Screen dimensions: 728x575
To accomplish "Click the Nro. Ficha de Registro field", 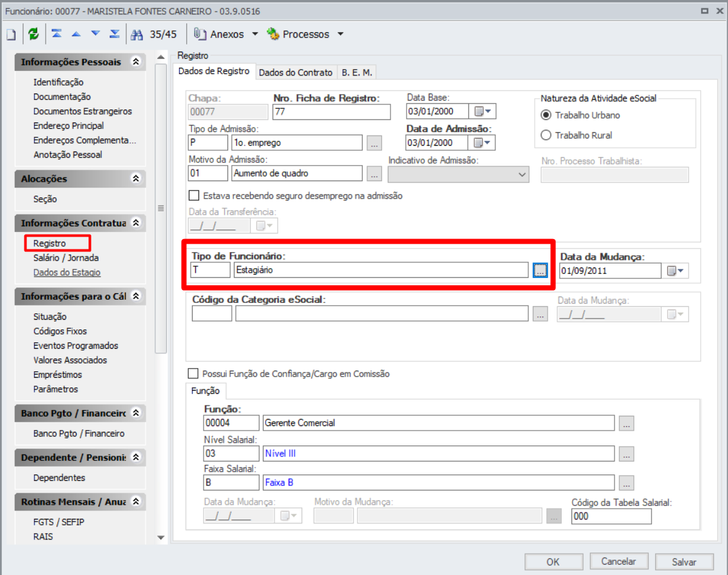I will point(331,112).
